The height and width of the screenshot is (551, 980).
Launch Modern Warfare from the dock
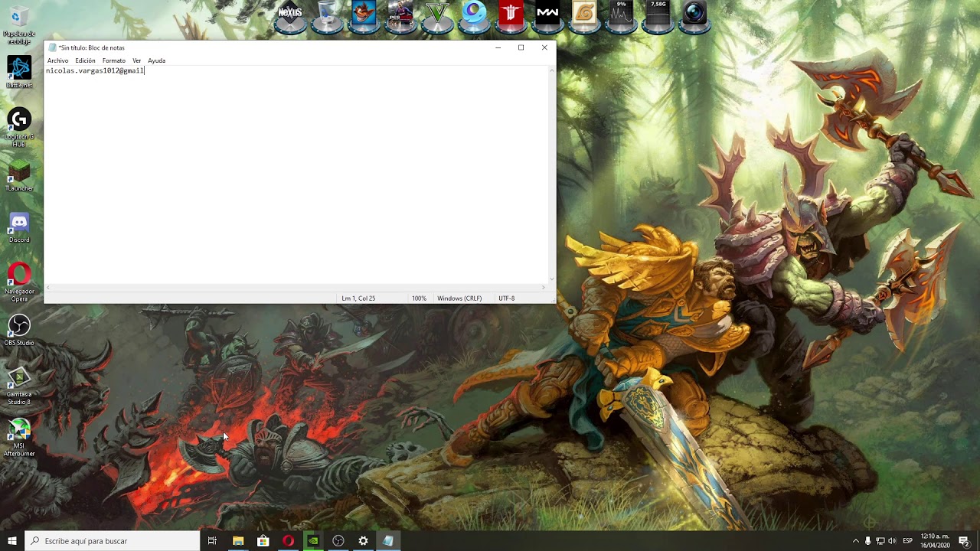547,15
